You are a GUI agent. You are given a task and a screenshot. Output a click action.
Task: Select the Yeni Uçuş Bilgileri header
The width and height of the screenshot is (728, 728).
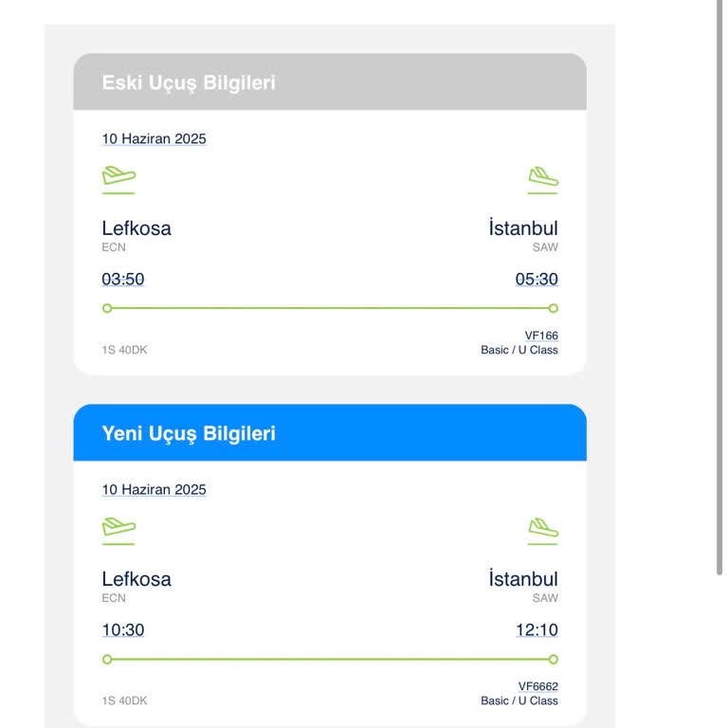189,433
